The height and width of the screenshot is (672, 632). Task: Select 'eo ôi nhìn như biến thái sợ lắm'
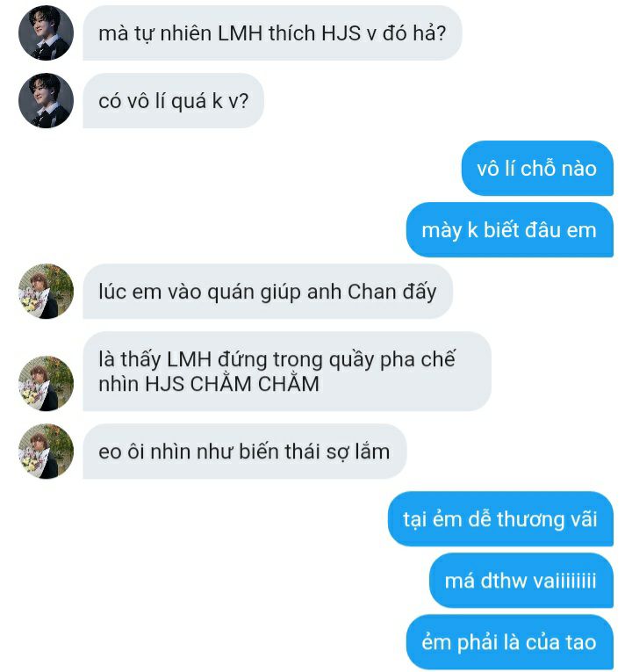245,452
